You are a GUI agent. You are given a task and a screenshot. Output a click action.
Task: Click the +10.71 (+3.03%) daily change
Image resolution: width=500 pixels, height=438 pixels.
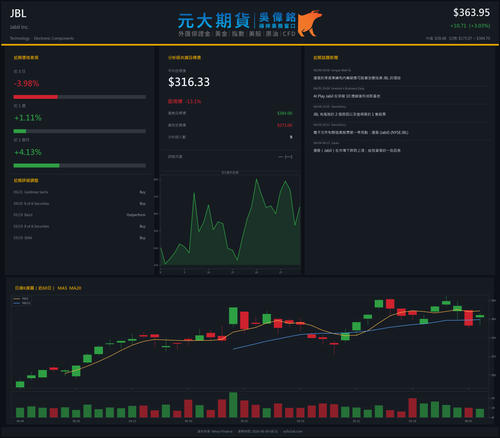pyautogui.click(x=470, y=26)
